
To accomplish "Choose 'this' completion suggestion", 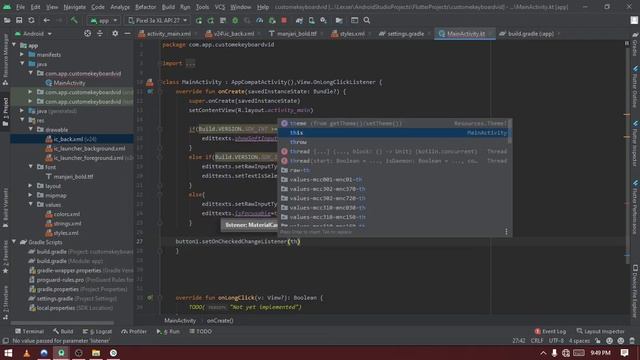I will (394, 133).
